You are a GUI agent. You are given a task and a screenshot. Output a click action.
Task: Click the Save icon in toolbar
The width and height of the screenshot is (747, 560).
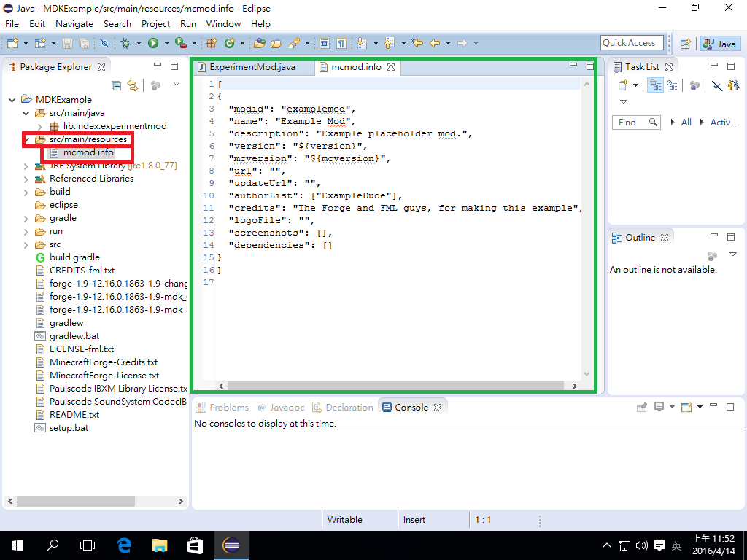pos(67,43)
